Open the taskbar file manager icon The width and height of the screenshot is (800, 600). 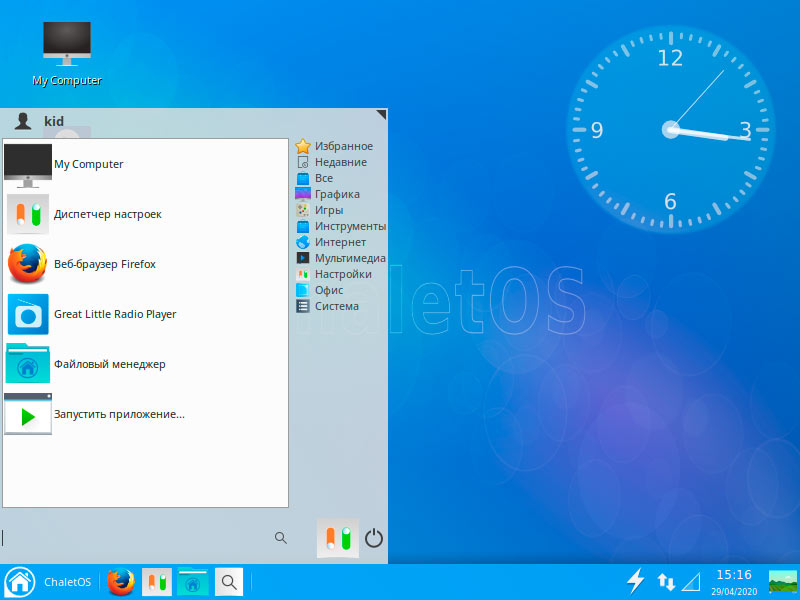coord(193,582)
